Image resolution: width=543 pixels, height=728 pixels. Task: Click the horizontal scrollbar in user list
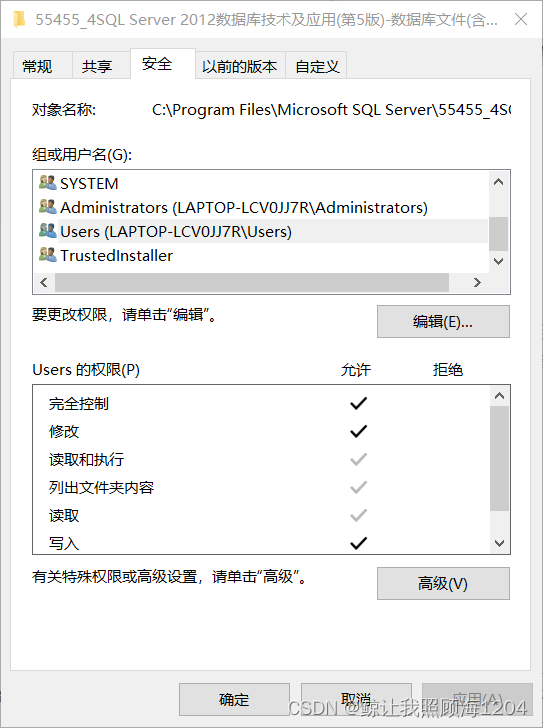pos(252,282)
